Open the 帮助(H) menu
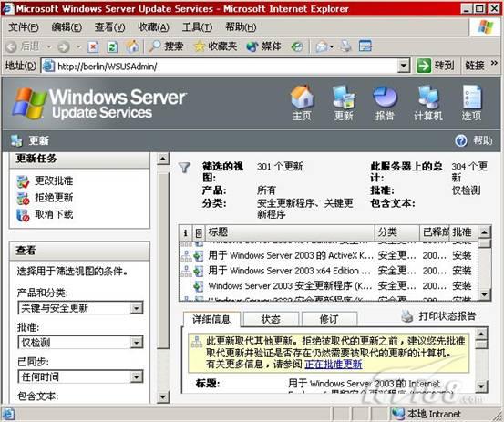Image resolution: width=504 pixels, height=422 pixels. [241, 27]
